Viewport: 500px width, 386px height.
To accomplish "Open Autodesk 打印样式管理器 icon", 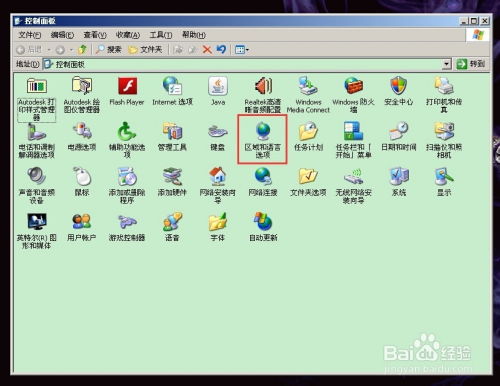I will pos(37,86).
